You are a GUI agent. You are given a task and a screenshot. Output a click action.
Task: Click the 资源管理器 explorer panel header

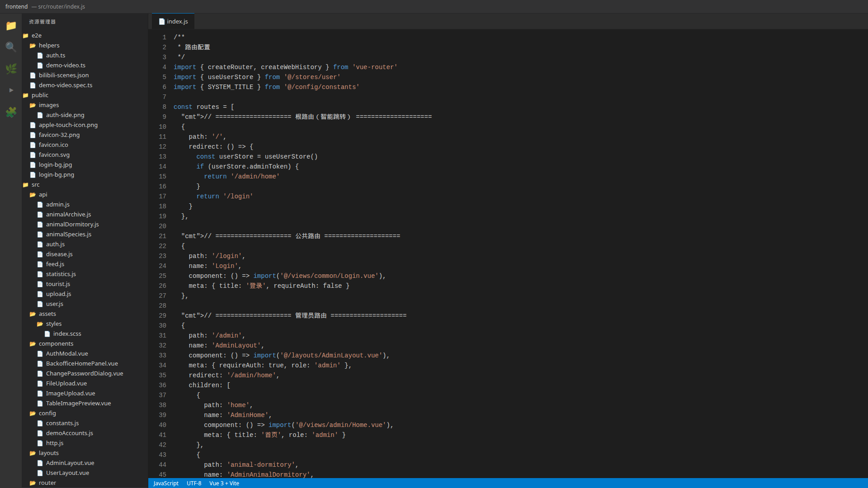coord(42,22)
